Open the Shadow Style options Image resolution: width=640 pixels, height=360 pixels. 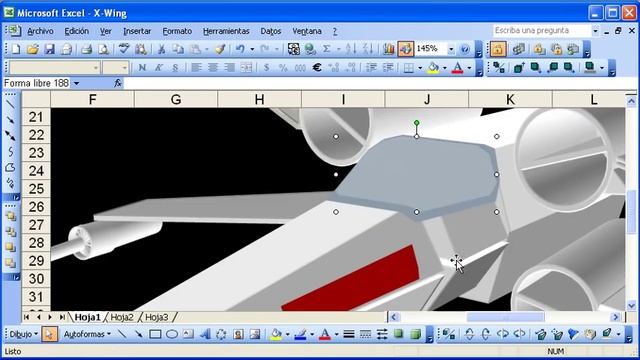(x=399, y=334)
